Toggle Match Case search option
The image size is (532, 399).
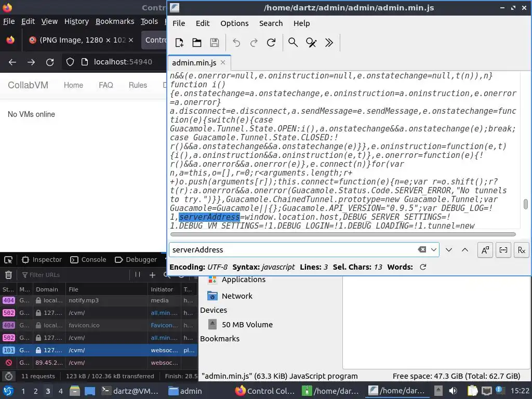coord(485,250)
